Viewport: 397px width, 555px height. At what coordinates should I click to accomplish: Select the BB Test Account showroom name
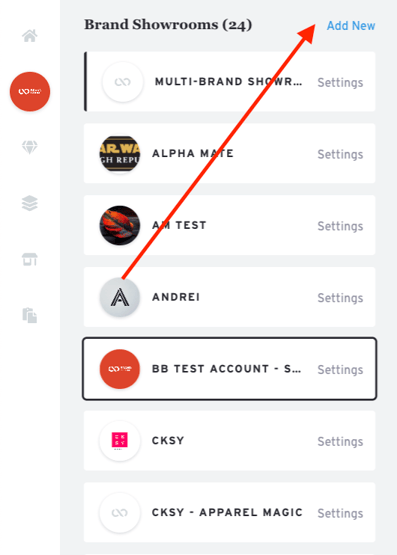(226, 369)
